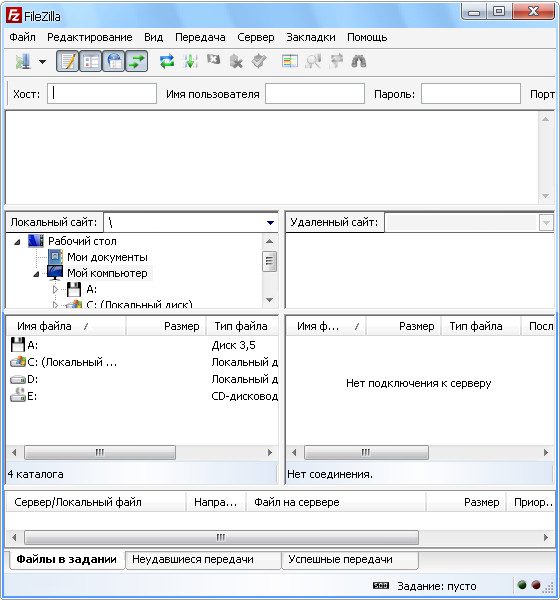Collapse Мой компьютер tree node

[36, 274]
